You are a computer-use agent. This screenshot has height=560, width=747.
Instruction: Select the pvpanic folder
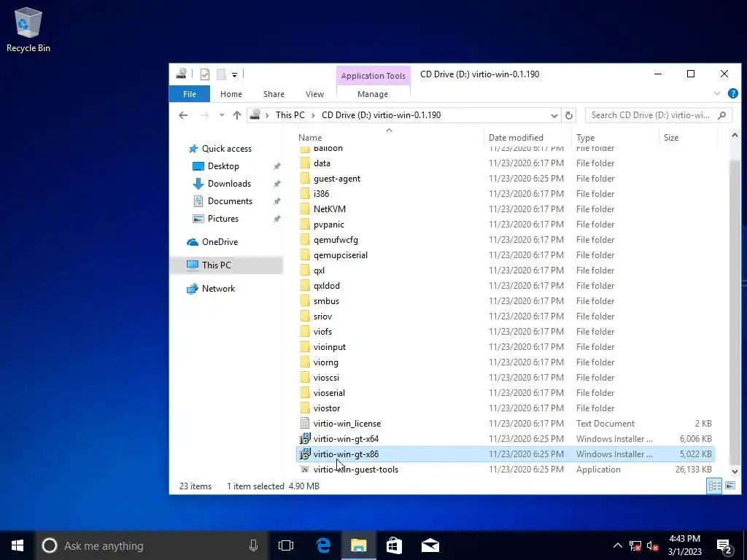point(329,225)
